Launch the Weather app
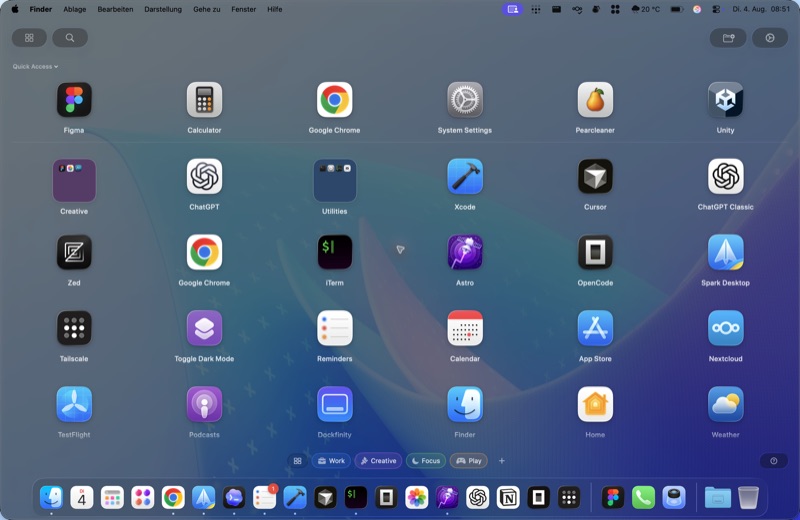Image resolution: width=800 pixels, height=520 pixels. click(x=726, y=404)
